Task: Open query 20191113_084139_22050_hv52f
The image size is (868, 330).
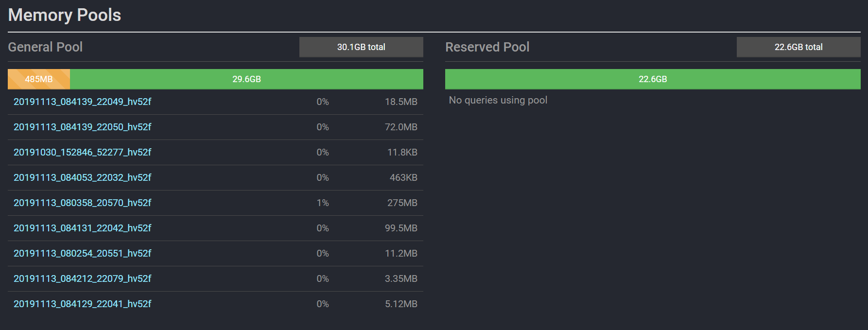Action: point(82,127)
